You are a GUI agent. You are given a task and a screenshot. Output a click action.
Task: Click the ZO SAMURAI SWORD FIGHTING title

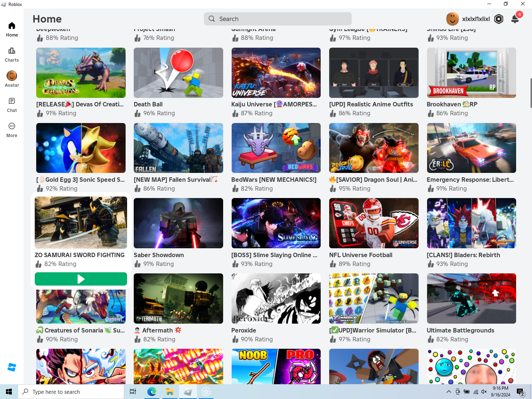coord(80,255)
